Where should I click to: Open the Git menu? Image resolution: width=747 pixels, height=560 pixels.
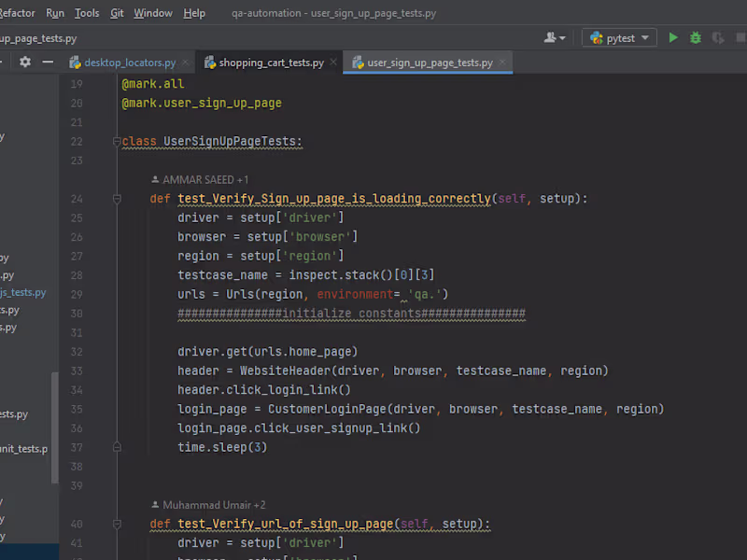pyautogui.click(x=117, y=13)
